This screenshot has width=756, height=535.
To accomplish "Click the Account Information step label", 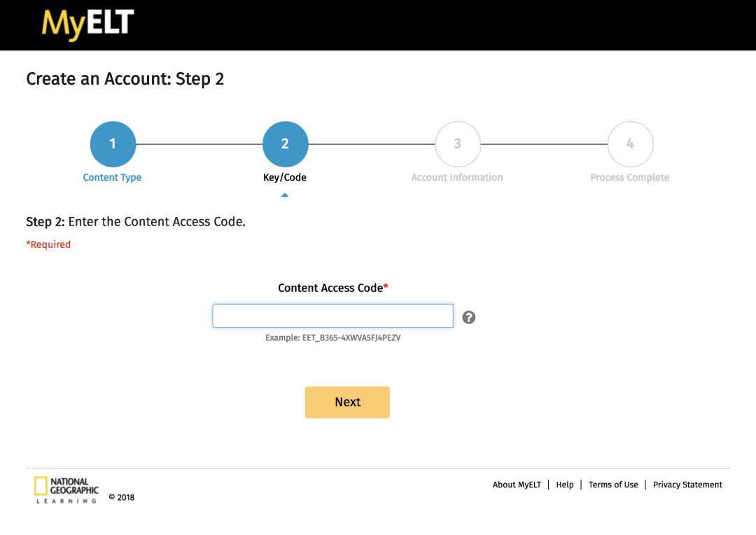I will pyautogui.click(x=456, y=178).
